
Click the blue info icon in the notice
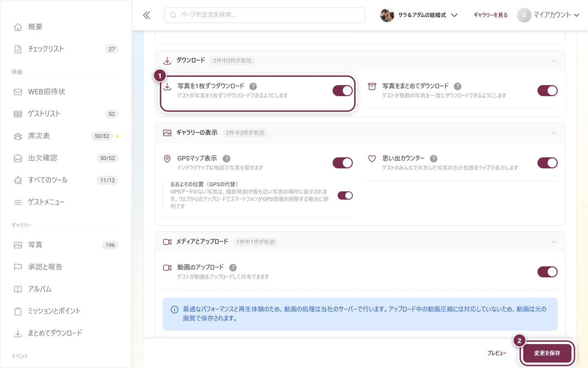pos(174,310)
